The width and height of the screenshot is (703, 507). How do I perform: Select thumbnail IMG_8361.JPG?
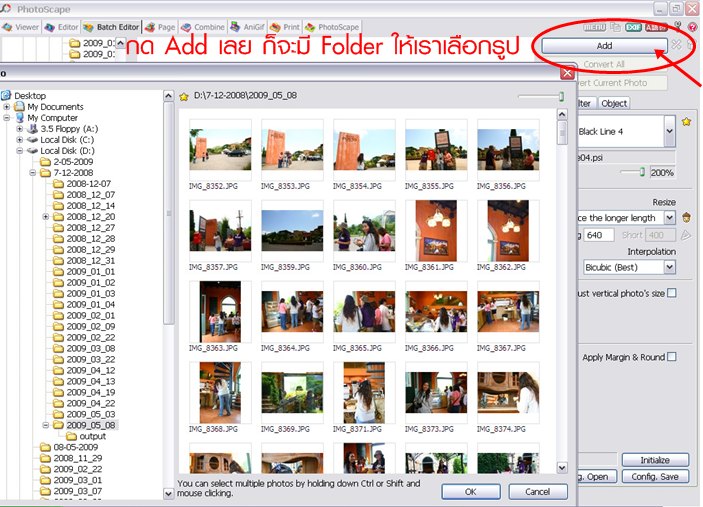coord(436,230)
